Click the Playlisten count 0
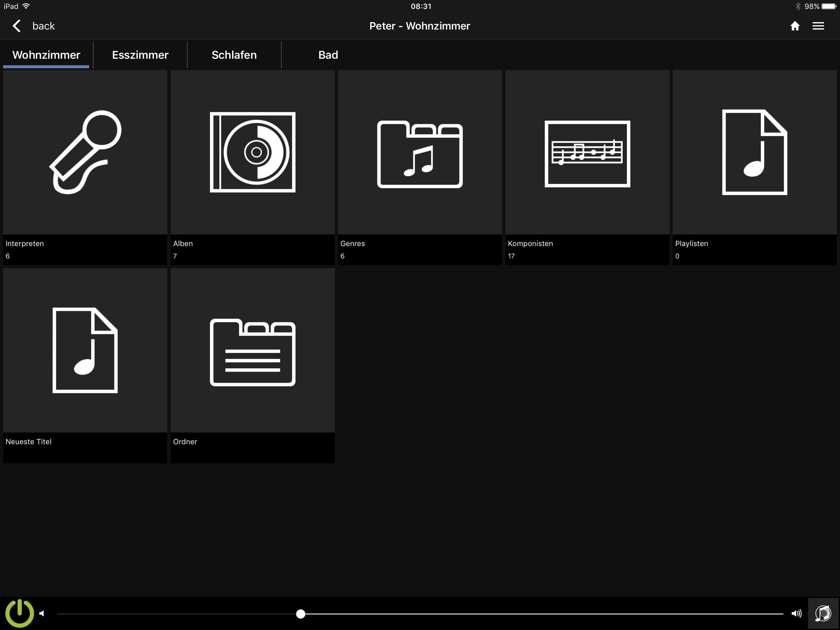Viewport: 840px width, 630px height. [677, 256]
